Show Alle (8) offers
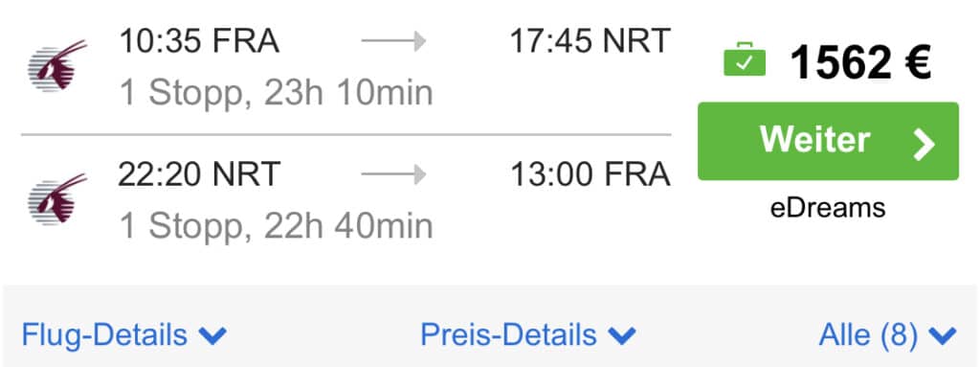The width and height of the screenshot is (980, 367). pyautogui.click(x=887, y=335)
